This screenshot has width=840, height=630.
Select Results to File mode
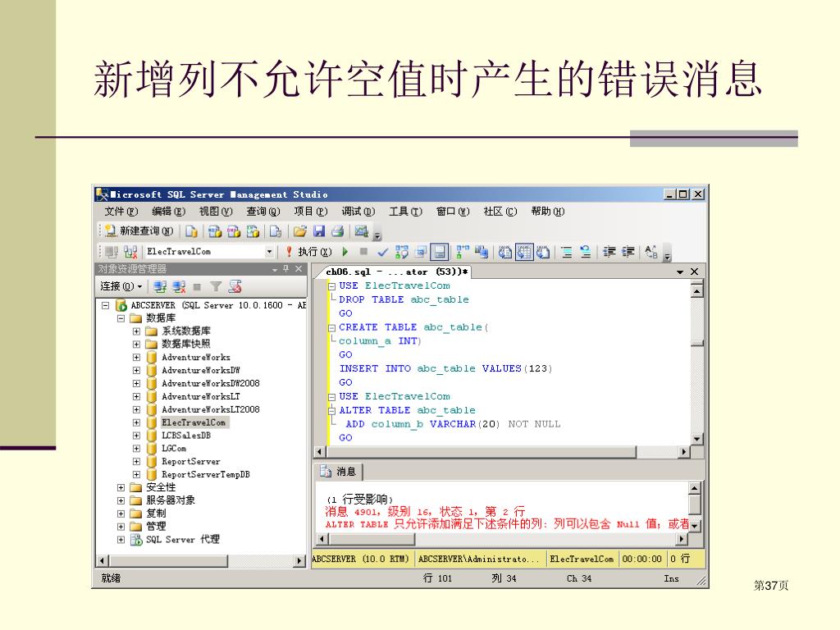point(543,252)
